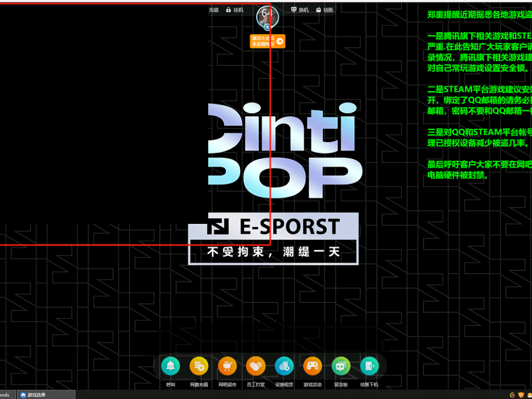
Task: Lock the station with 挂机
Action: (x=235, y=10)
